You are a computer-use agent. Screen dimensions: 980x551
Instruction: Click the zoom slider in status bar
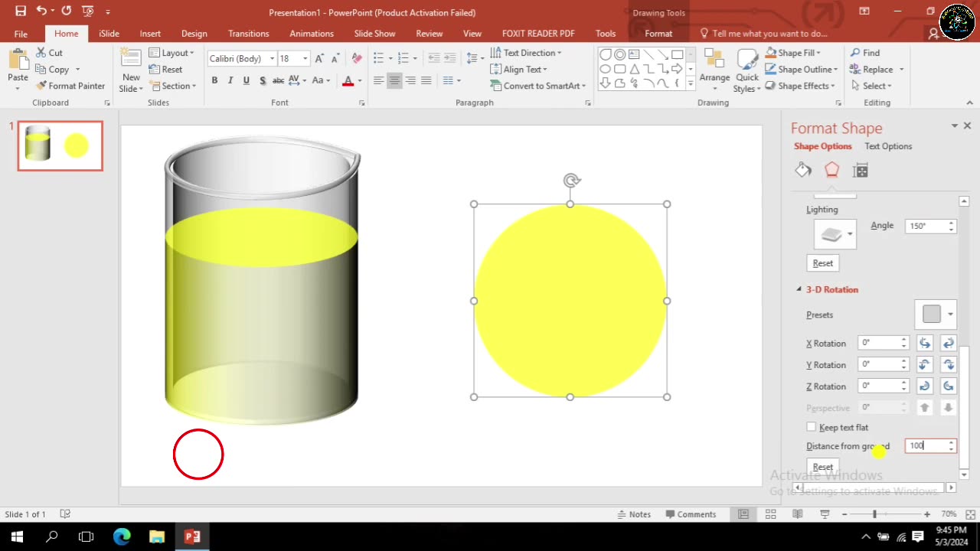pos(874,514)
